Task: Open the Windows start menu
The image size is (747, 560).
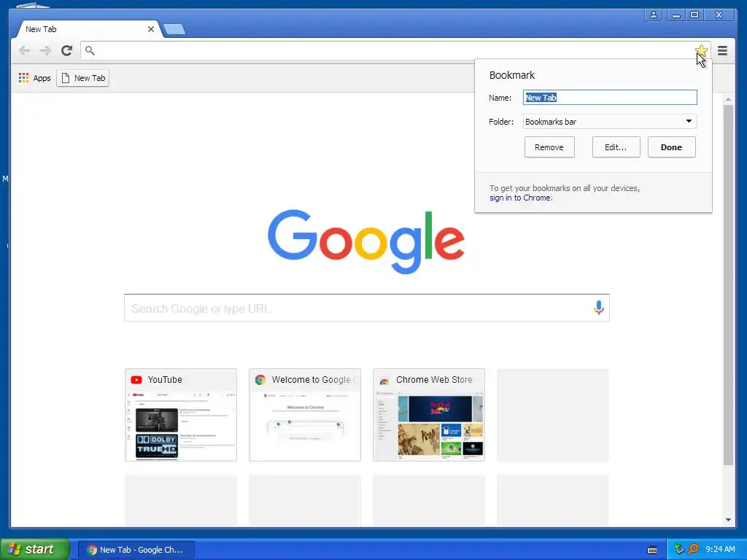Action: pyautogui.click(x=35, y=550)
